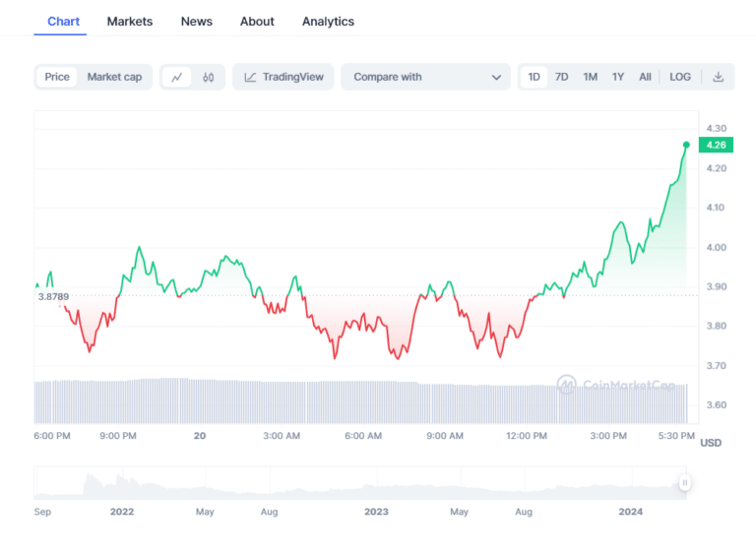Open the Compare with dropdown
This screenshot has height=554, width=756.
pyautogui.click(x=425, y=77)
